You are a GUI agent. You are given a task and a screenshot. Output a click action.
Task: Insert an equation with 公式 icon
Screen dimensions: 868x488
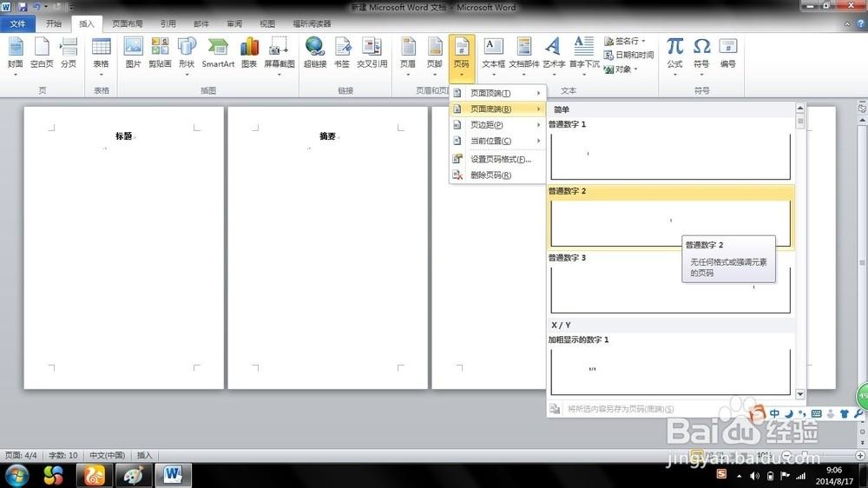674,52
